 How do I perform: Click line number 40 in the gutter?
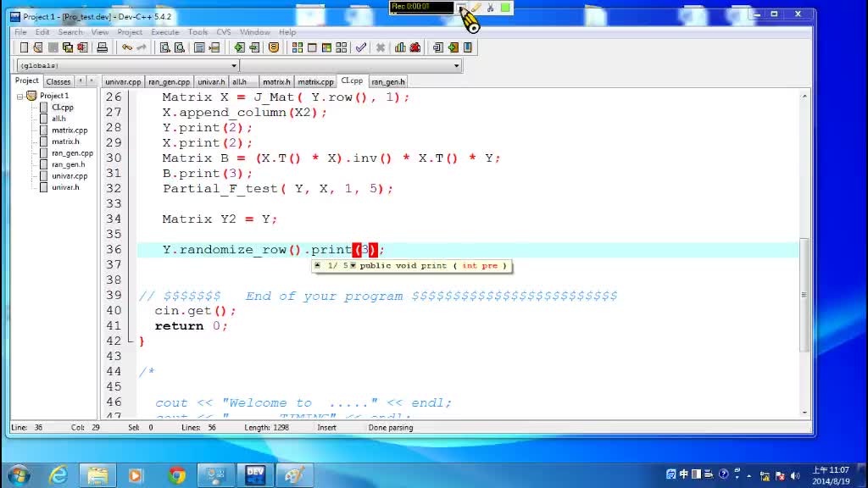114,311
